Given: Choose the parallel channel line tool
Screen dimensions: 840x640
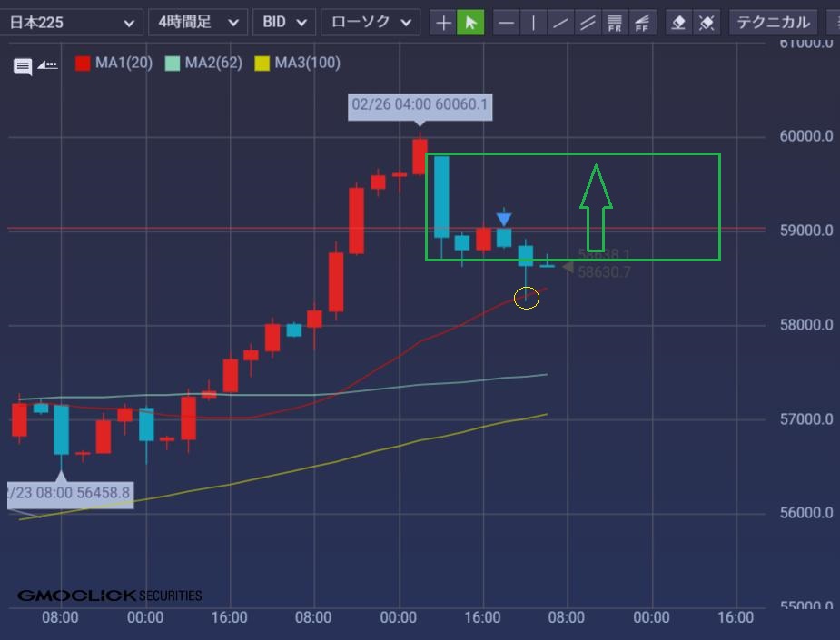Looking at the screenshot, I should coord(588,23).
